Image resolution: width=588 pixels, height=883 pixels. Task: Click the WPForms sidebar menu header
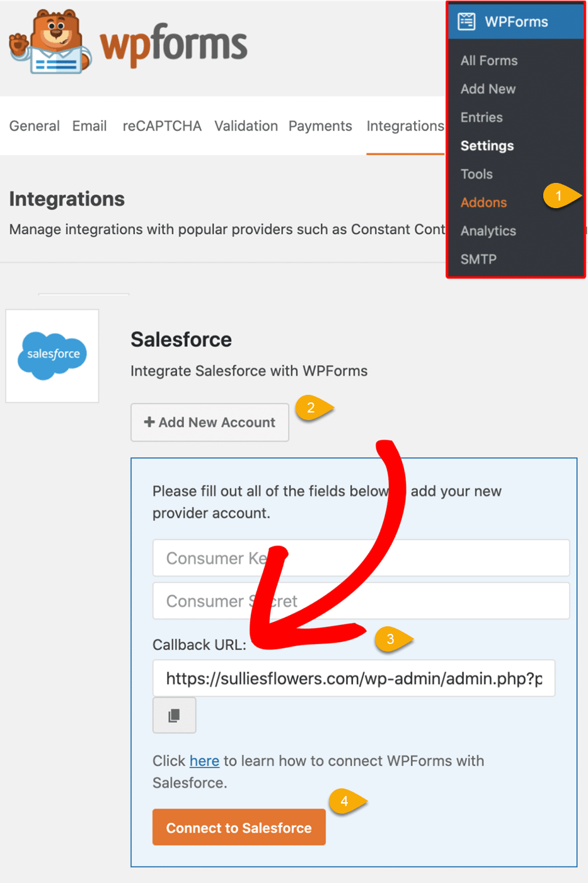[x=516, y=21]
